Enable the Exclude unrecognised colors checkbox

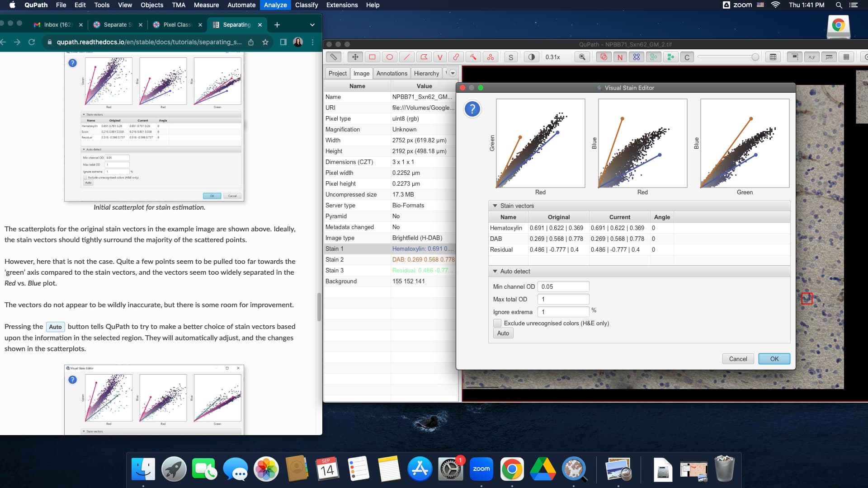click(x=497, y=323)
